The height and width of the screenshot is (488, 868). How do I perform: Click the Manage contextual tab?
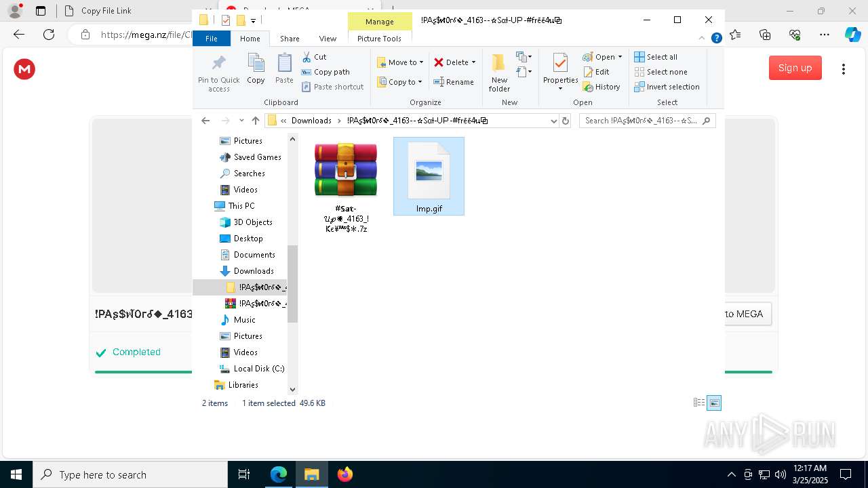(x=379, y=22)
